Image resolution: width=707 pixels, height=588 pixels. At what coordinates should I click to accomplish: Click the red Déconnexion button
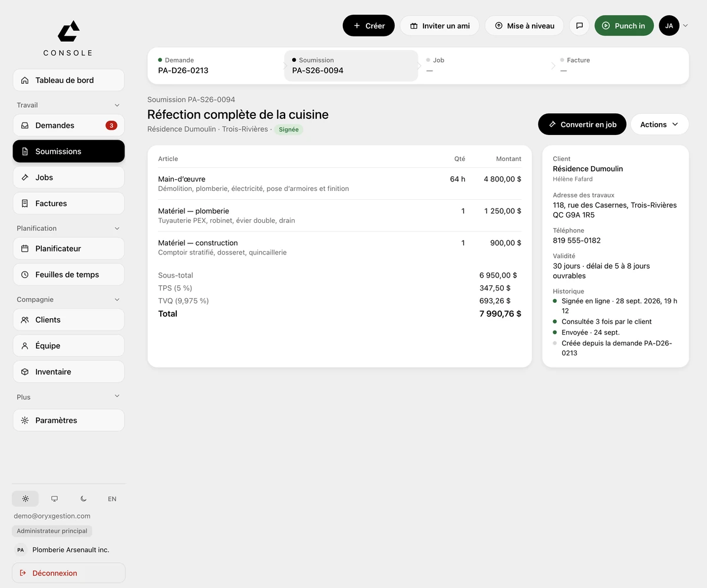68,573
